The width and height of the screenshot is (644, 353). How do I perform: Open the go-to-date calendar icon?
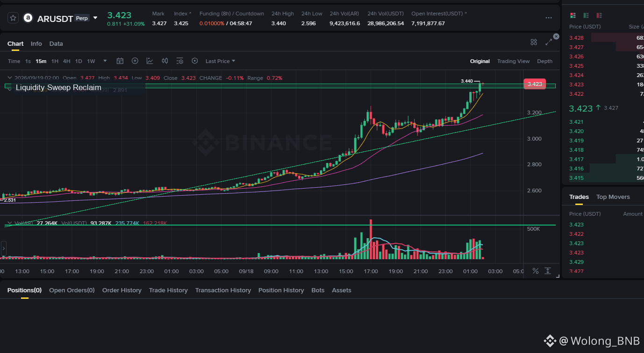pos(120,61)
